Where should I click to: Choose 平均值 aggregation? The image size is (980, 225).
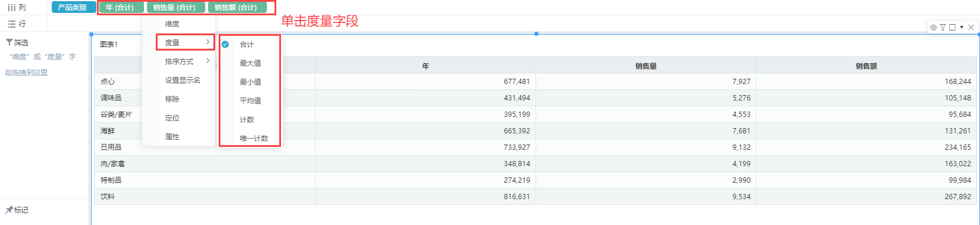point(250,101)
